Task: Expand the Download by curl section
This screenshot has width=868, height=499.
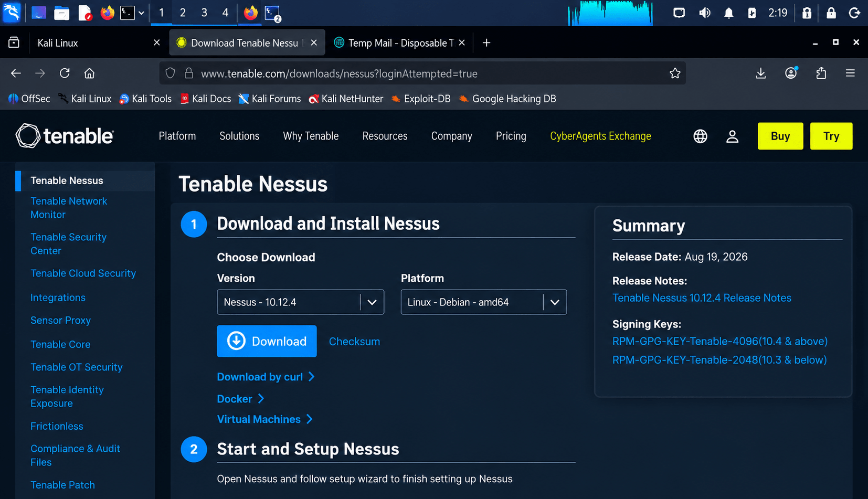Action: (266, 377)
